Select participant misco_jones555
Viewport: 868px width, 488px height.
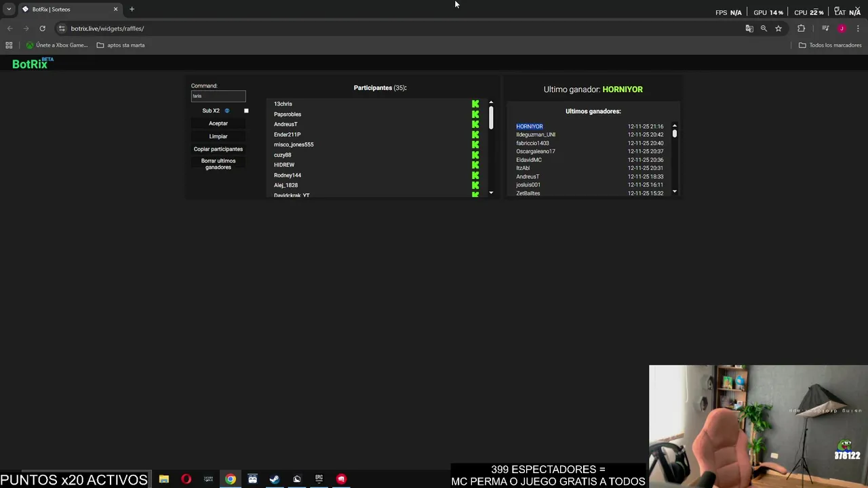tap(294, 144)
